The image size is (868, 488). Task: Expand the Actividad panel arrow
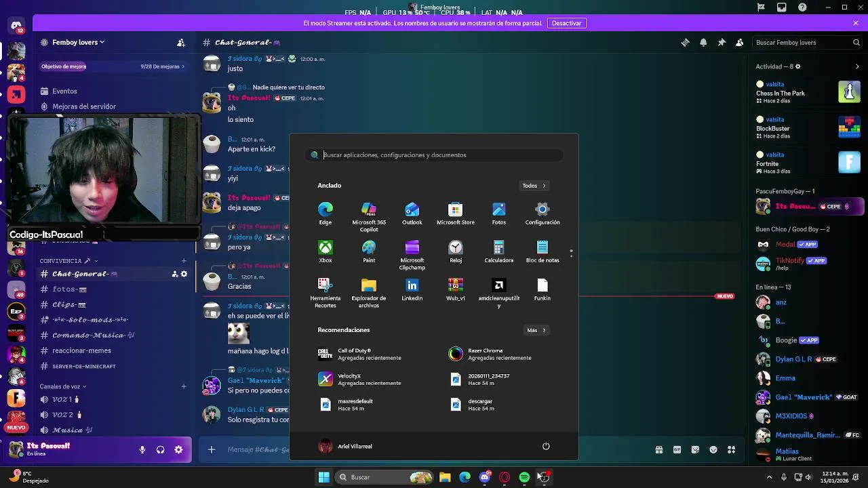857,66
